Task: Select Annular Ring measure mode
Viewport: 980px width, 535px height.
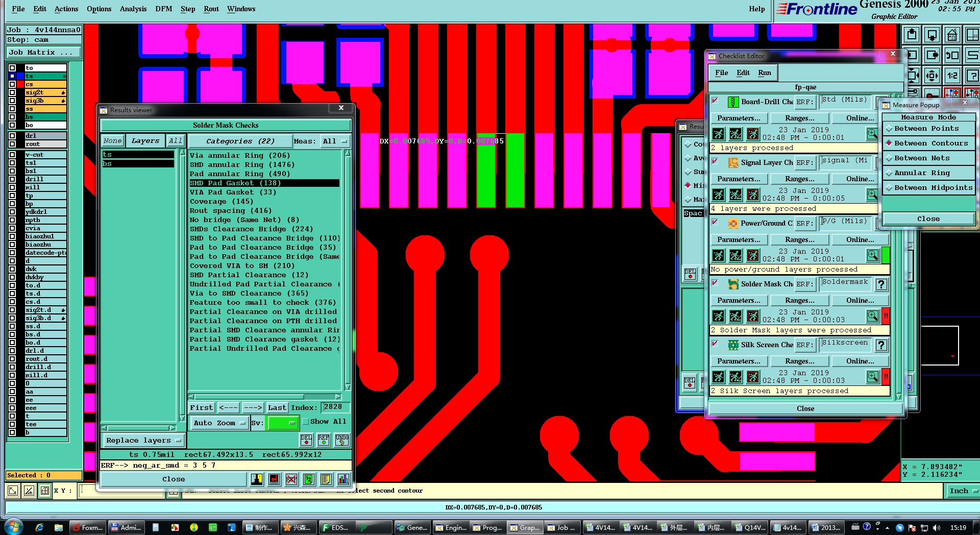Action: point(928,173)
